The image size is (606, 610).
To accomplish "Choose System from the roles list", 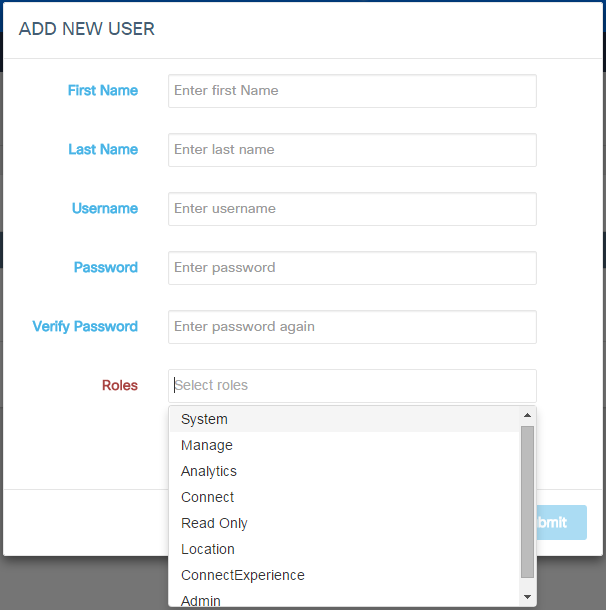I will (205, 419).
